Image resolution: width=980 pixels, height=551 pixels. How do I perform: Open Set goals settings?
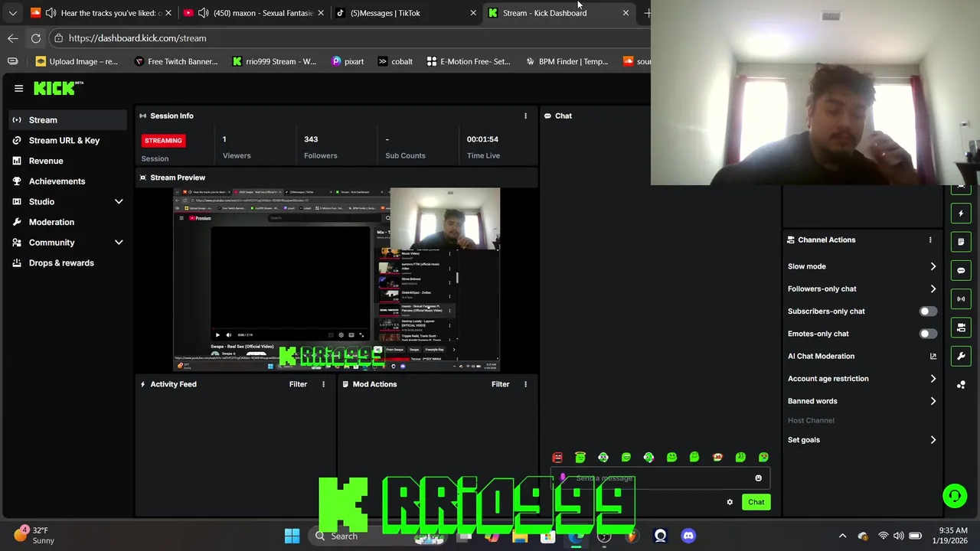pos(862,440)
